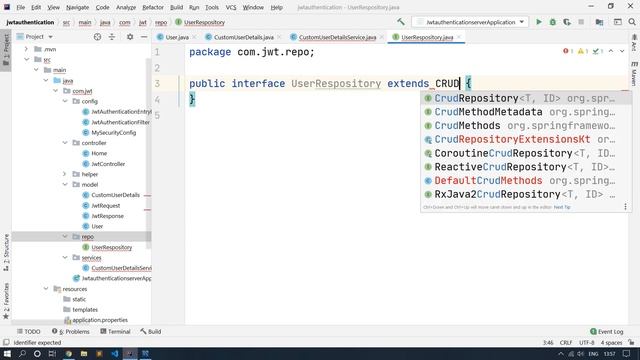Switch to CustomUserDetailsService.java tab

click(337, 37)
